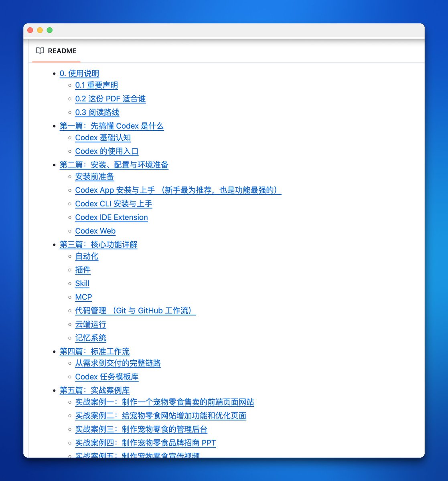Jump to '第三篇：核心功能详解' link
This screenshot has width=448, height=481.
(99, 245)
